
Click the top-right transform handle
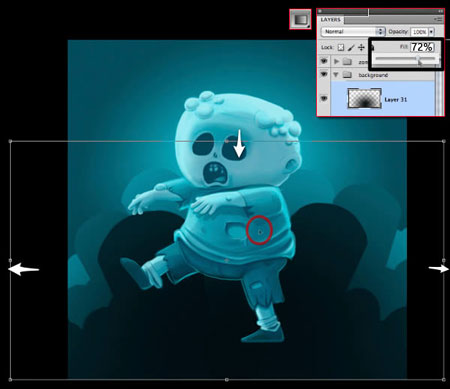(x=444, y=141)
